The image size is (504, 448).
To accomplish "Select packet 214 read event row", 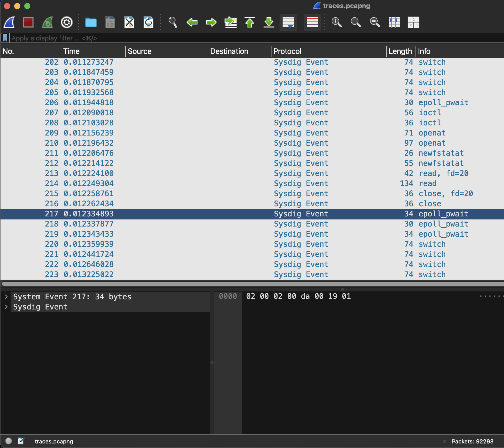I will click(177, 183).
